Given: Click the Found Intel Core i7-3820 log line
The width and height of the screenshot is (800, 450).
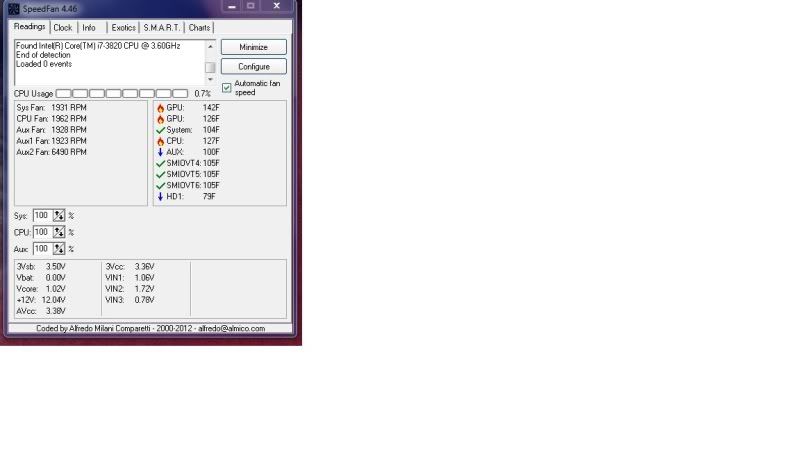Looking at the screenshot, I should tap(98, 46).
